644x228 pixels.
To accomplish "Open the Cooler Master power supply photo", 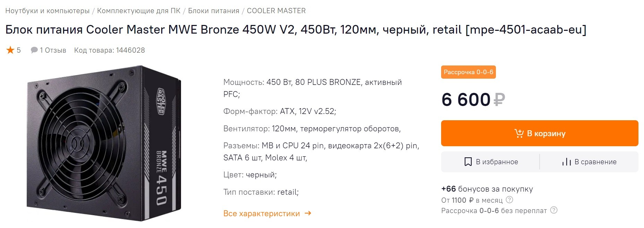I will [x=104, y=143].
